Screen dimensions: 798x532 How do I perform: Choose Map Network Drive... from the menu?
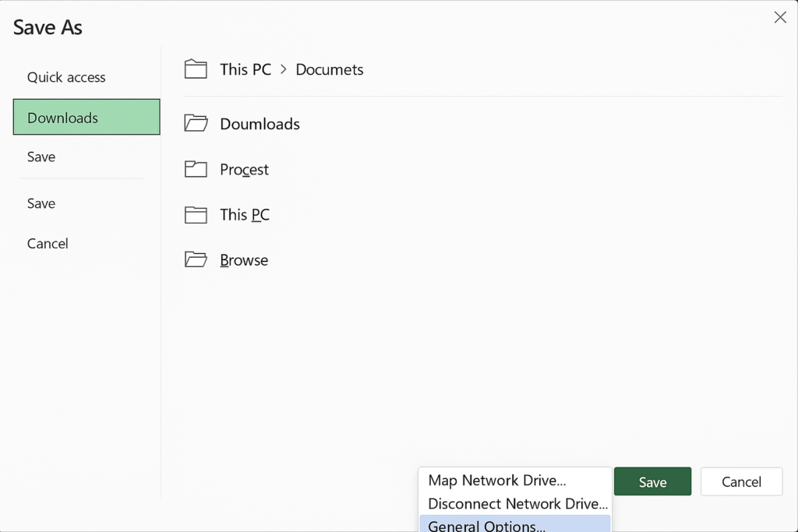[x=497, y=481]
